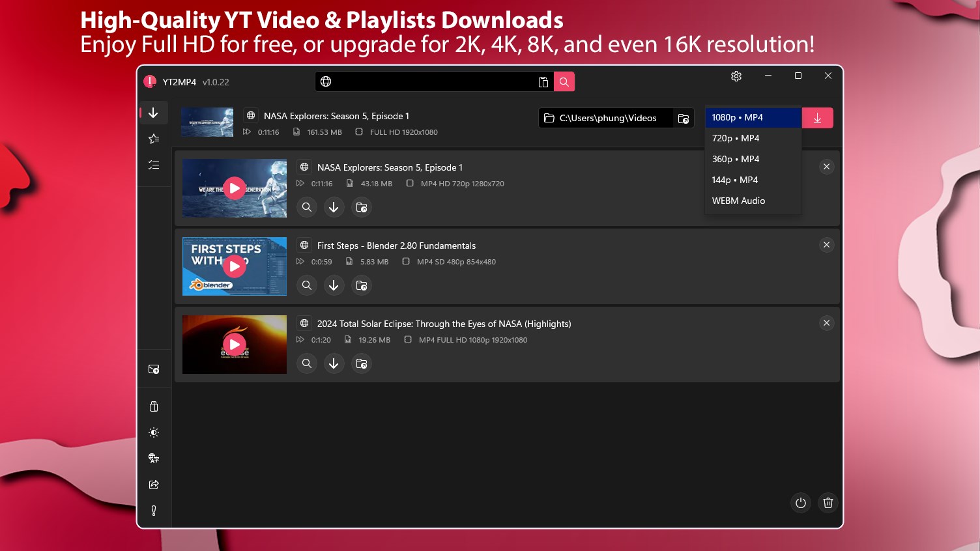Paste from clipboard in the URL bar
The height and width of the screenshot is (551, 980).
[x=543, y=81]
